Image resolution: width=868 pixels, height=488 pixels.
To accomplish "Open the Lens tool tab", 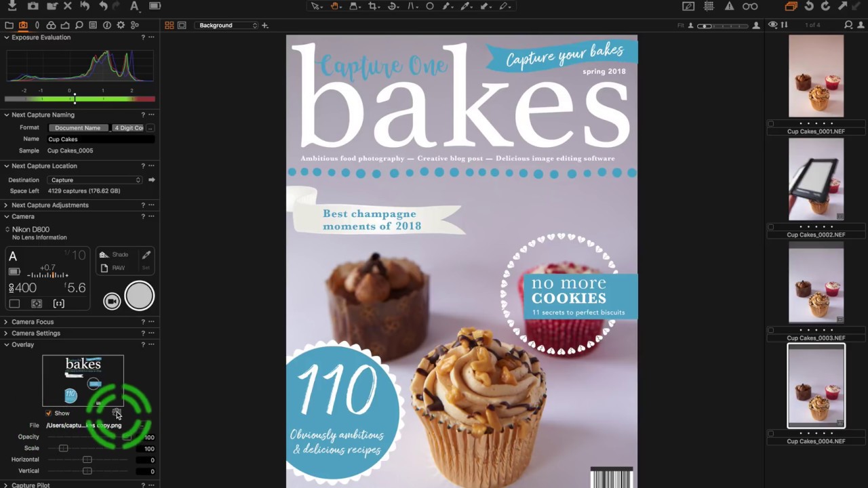I will [37, 25].
